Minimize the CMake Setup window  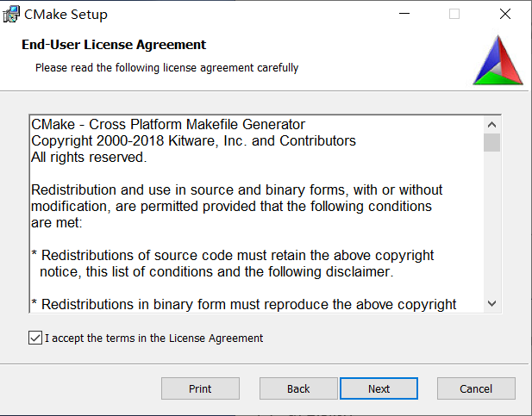[404, 14]
